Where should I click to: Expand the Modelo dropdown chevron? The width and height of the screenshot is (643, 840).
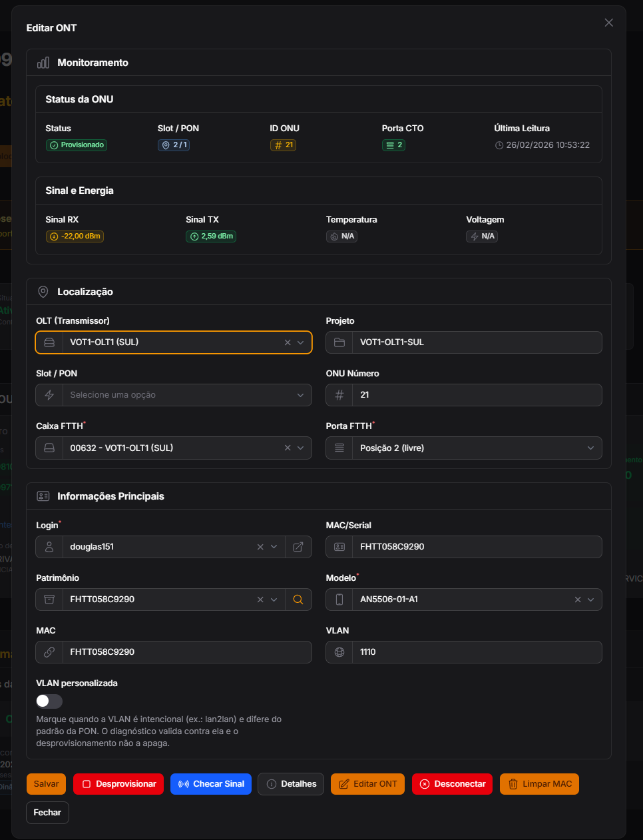590,600
